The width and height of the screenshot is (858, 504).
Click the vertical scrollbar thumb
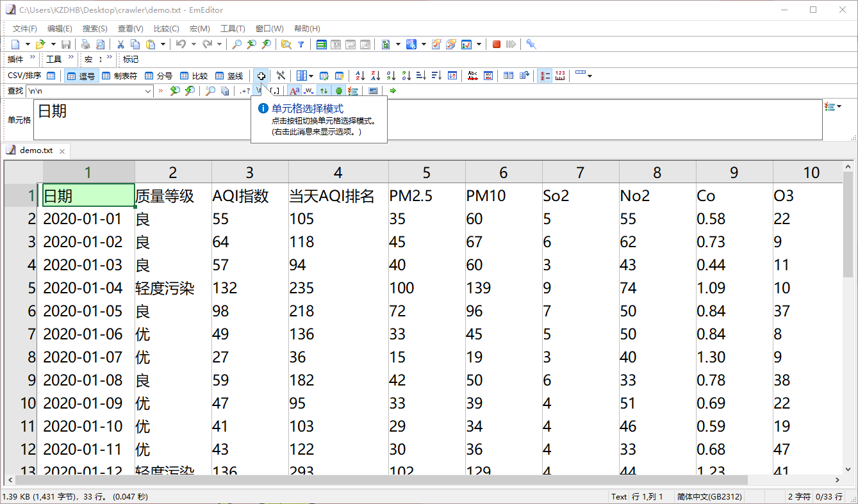coord(848,224)
